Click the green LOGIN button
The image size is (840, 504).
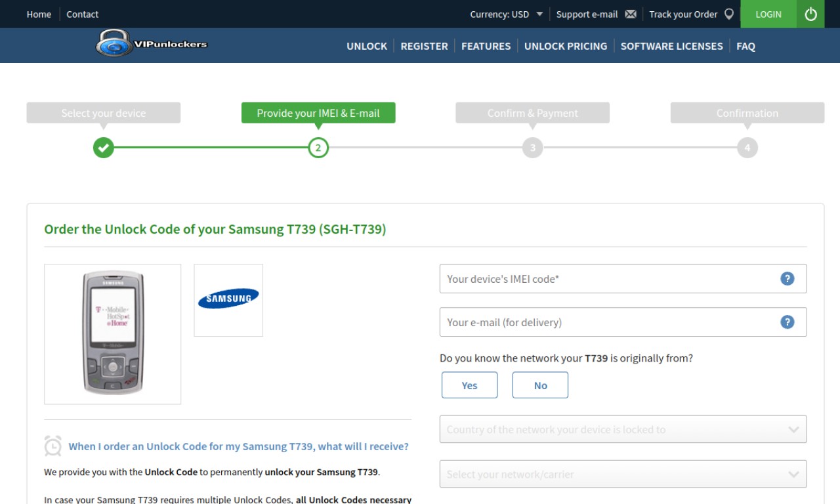click(768, 14)
